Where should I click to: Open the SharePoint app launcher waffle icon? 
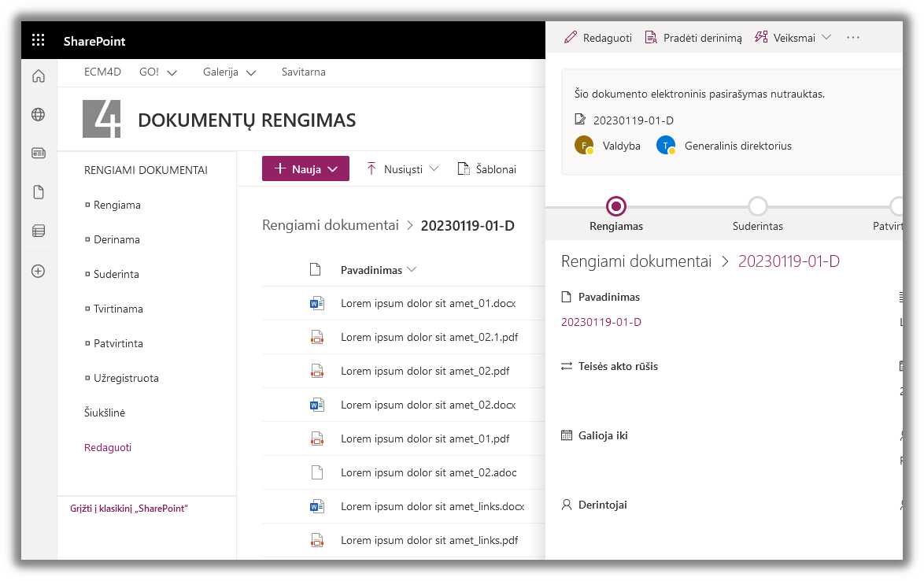(38, 41)
